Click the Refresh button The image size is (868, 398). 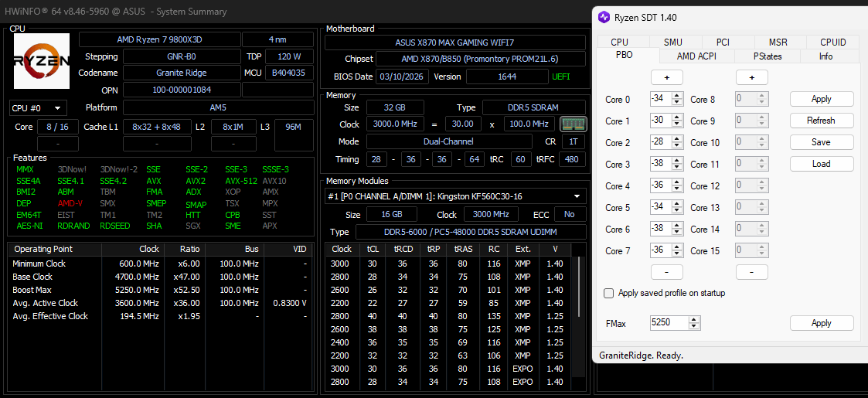pyautogui.click(x=821, y=121)
